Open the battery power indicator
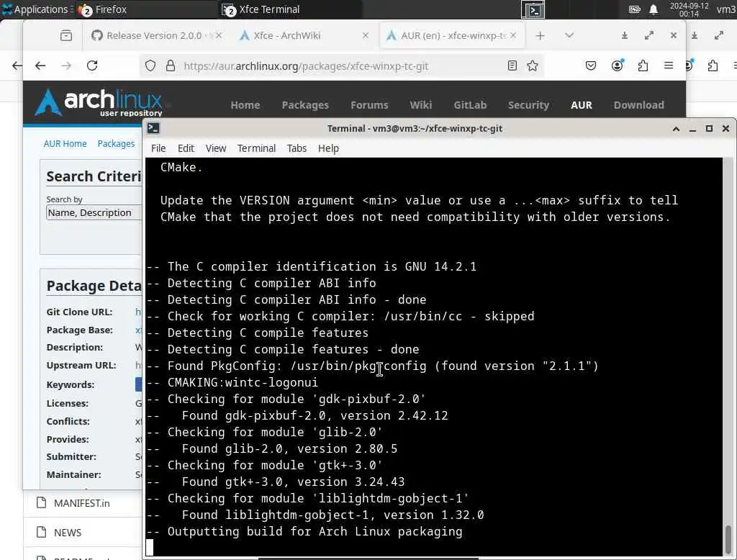Screen dimensions: 737x560 [635, 9]
